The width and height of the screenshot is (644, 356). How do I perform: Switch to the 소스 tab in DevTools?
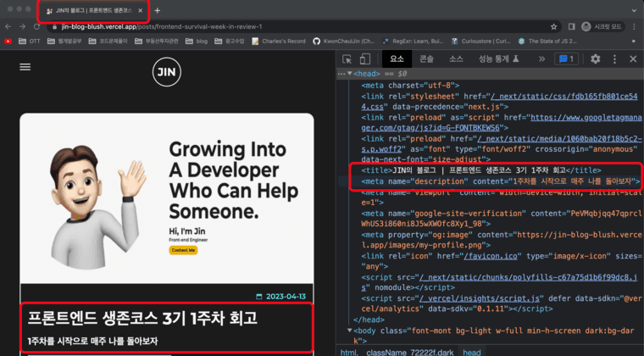[456, 59]
